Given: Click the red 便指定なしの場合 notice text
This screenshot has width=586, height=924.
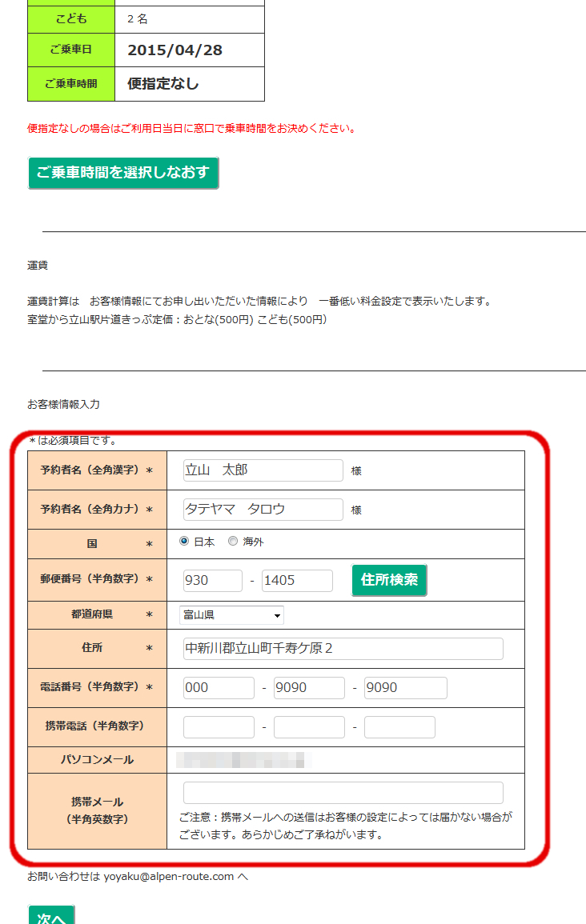Looking at the screenshot, I should pyautogui.click(x=192, y=129).
